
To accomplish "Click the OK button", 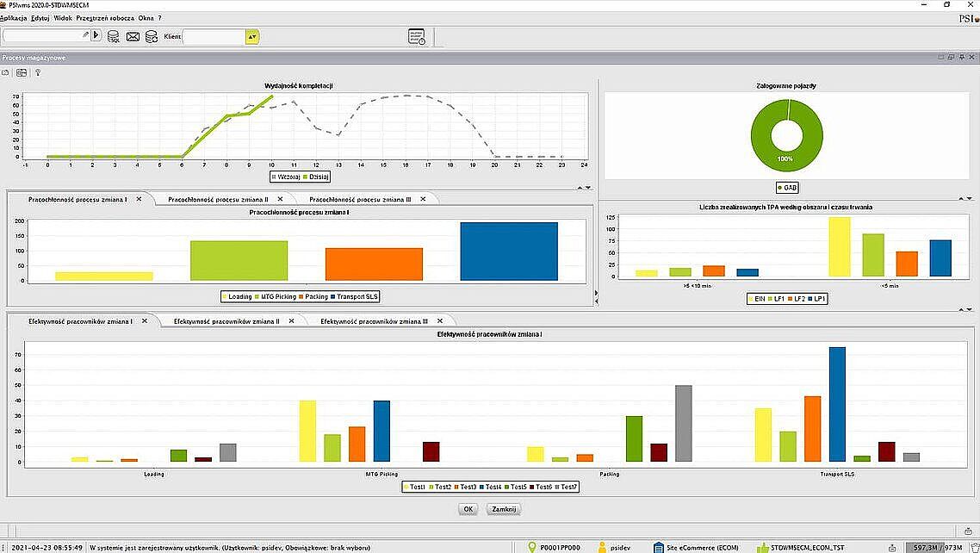I will click(x=468, y=509).
